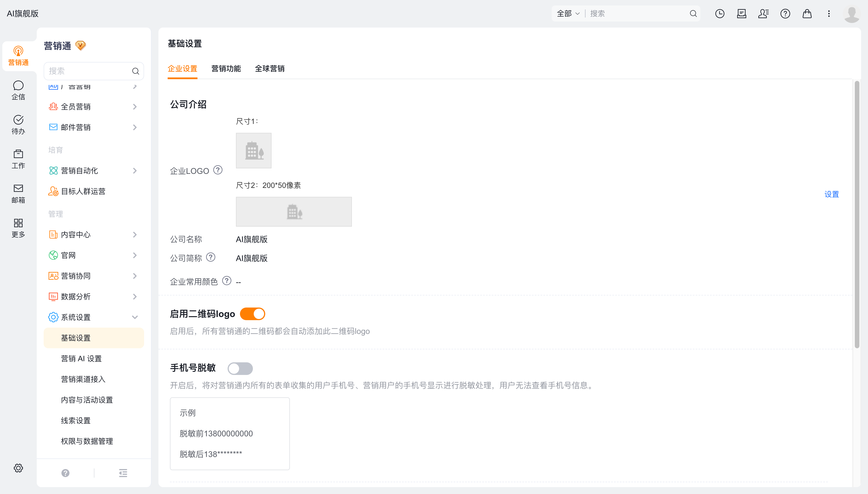Open the 全部 search scope dropdown

click(x=568, y=13)
